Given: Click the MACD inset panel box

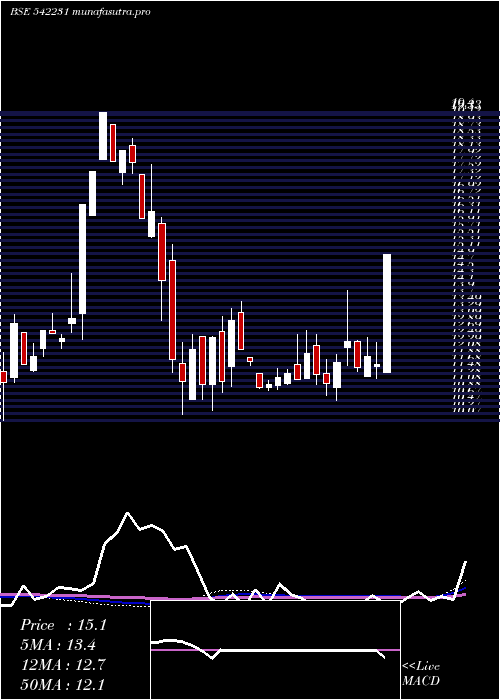Looking at the screenshot, I should point(275,650).
